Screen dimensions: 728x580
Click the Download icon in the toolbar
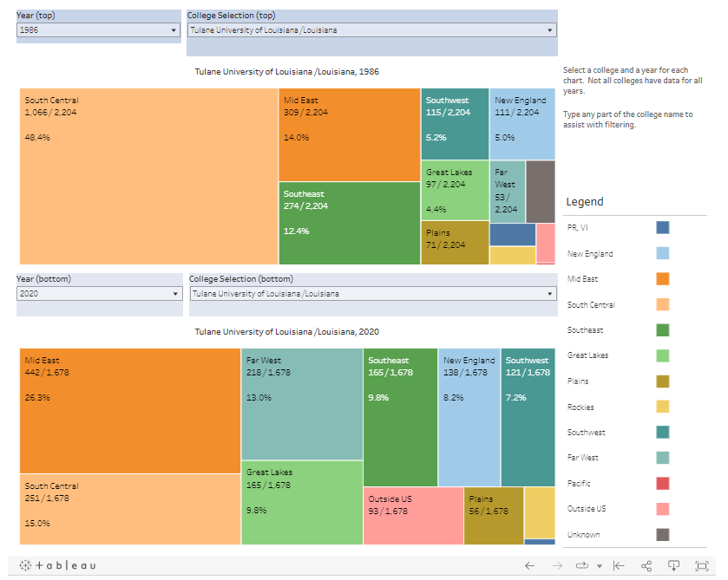tap(673, 565)
